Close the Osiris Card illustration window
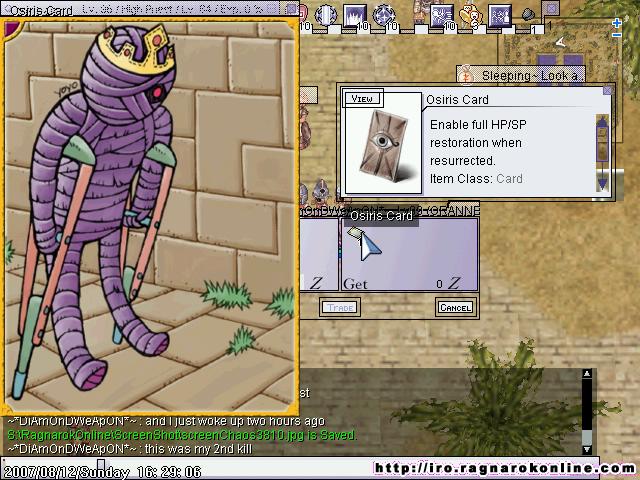Image resolution: width=640 pixels, height=480 pixels. pos(291,8)
